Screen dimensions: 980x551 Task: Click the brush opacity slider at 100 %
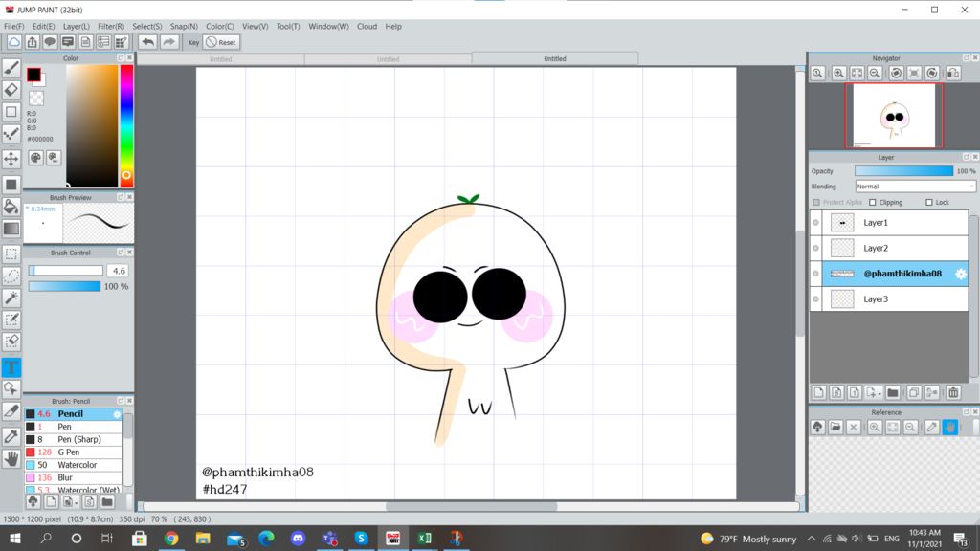point(64,286)
